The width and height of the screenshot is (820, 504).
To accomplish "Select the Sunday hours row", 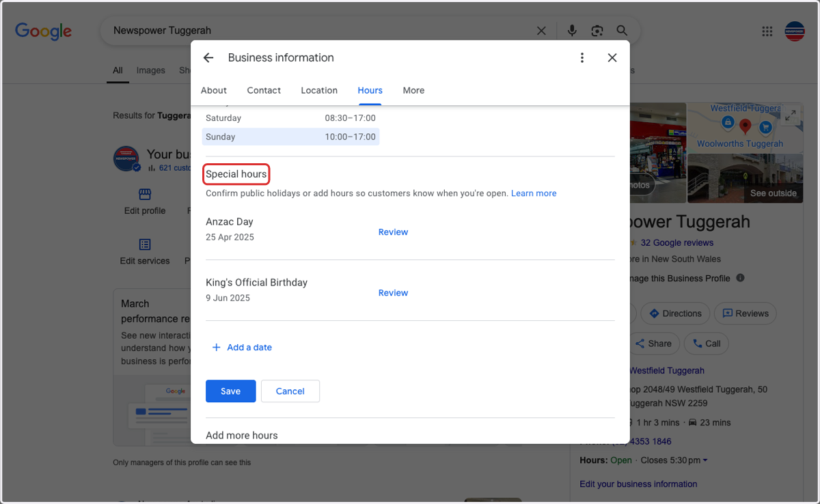I will coord(290,137).
